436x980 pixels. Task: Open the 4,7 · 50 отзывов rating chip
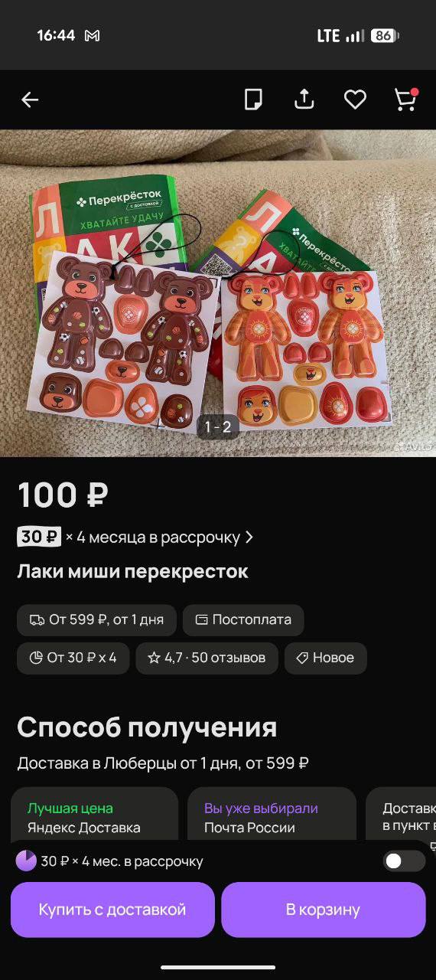pyautogui.click(x=207, y=658)
